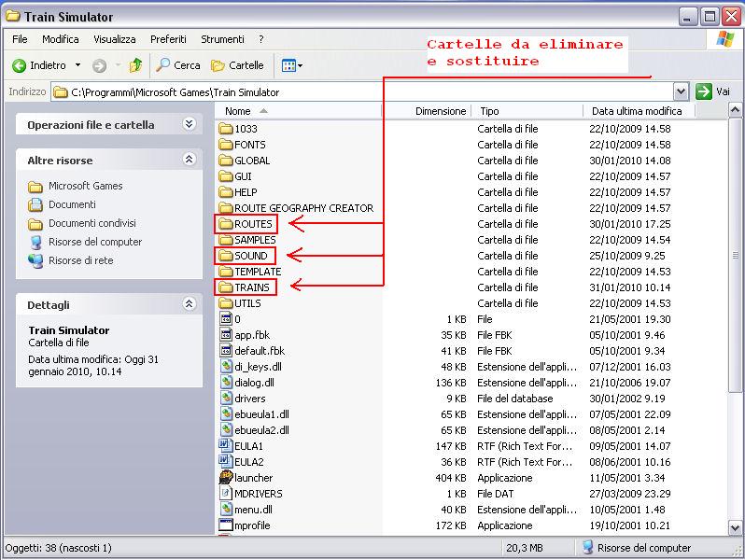The width and height of the screenshot is (745, 560).
Task: Click '20,3 MB' in status bar
Action: tap(524, 548)
